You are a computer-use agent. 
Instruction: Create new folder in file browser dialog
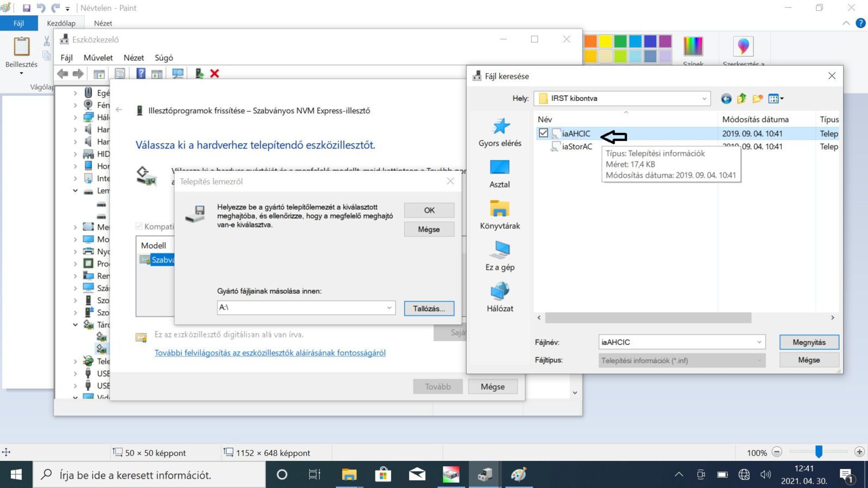757,99
